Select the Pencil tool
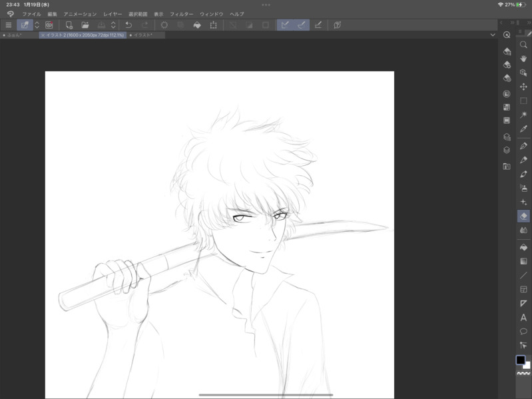The image size is (532, 399). click(x=523, y=160)
